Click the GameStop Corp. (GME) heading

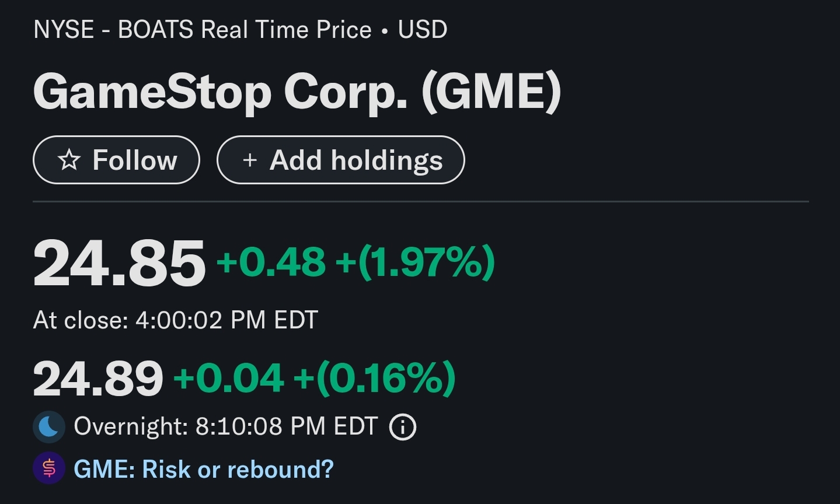pos(297,92)
